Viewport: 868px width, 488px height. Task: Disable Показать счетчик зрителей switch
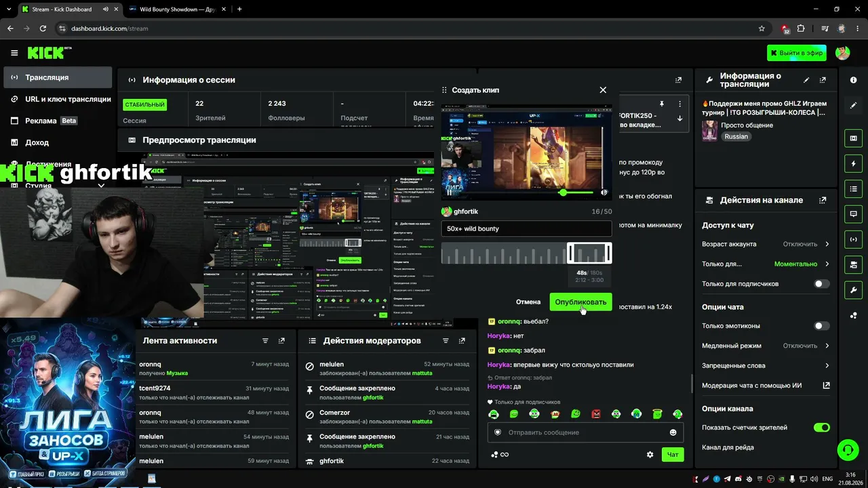(821, 428)
